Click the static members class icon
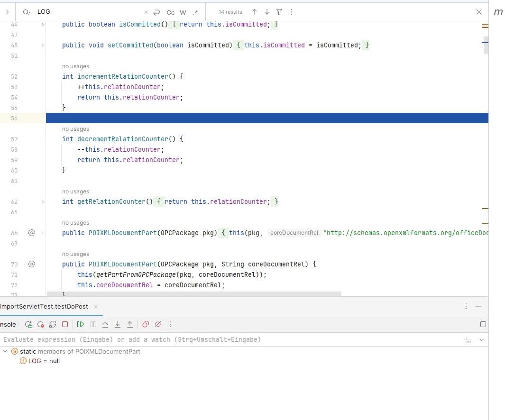 15,351
